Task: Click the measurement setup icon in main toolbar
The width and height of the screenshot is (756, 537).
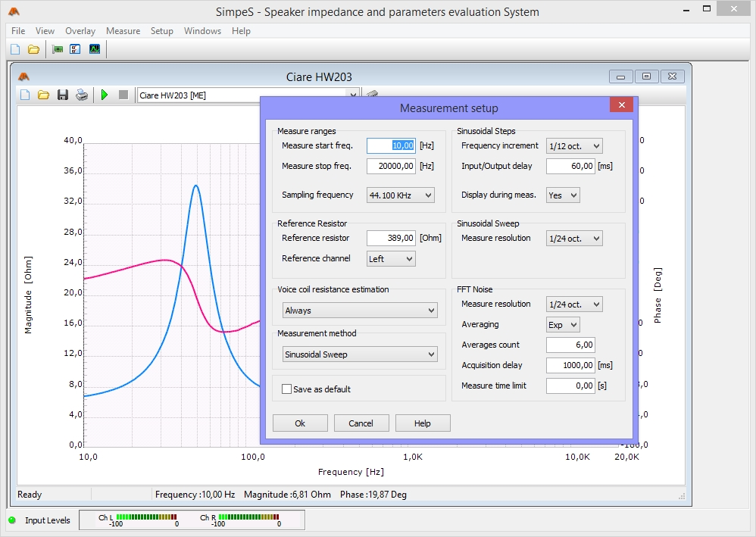Action: point(75,49)
